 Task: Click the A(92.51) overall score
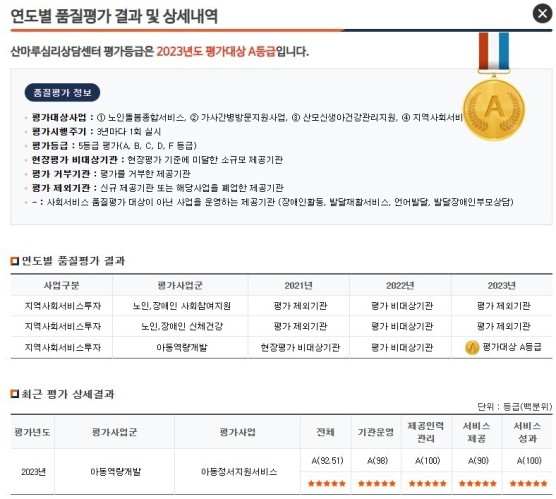coord(327,461)
